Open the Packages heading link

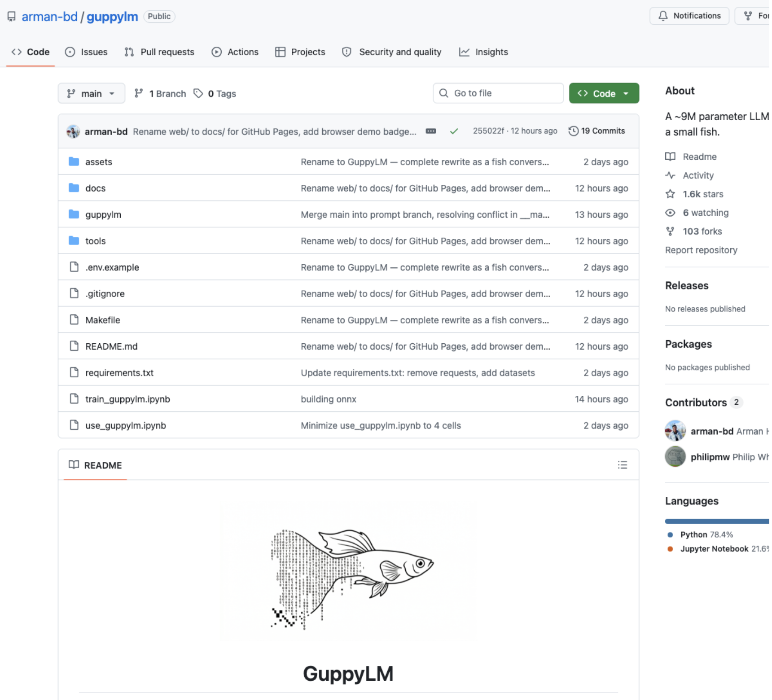[x=689, y=344]
